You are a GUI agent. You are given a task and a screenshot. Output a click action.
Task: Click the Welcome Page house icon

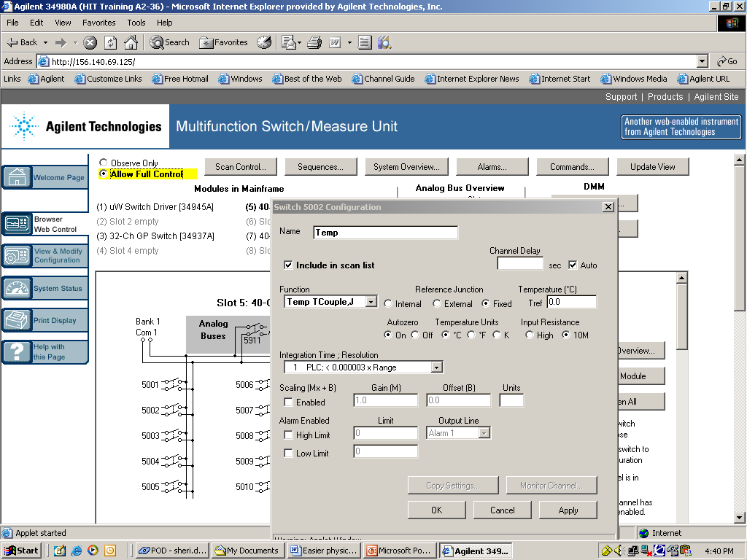coord(18,177)
